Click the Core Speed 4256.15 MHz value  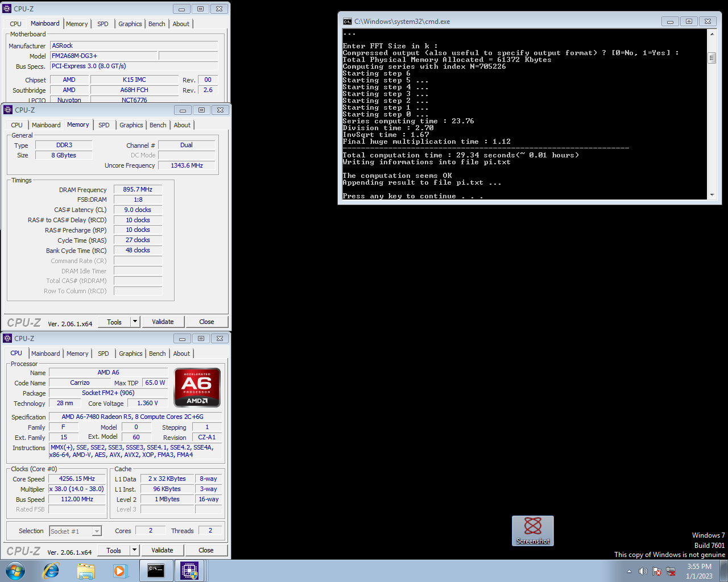(77, 479)
